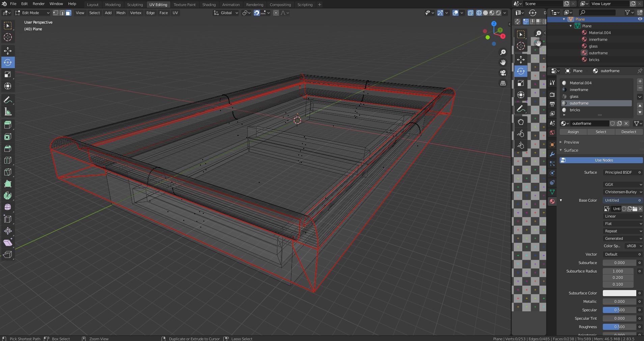
Task: Select the Loop Cut tool
Action: 8,160
